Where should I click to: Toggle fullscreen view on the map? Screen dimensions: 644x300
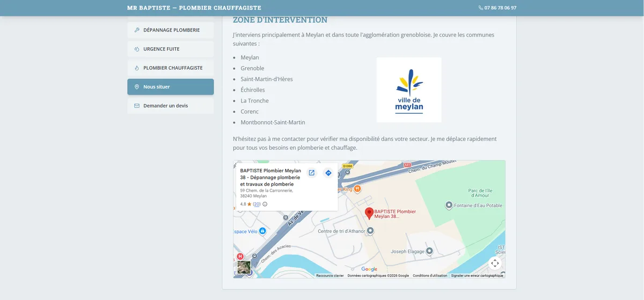[495, 263]
